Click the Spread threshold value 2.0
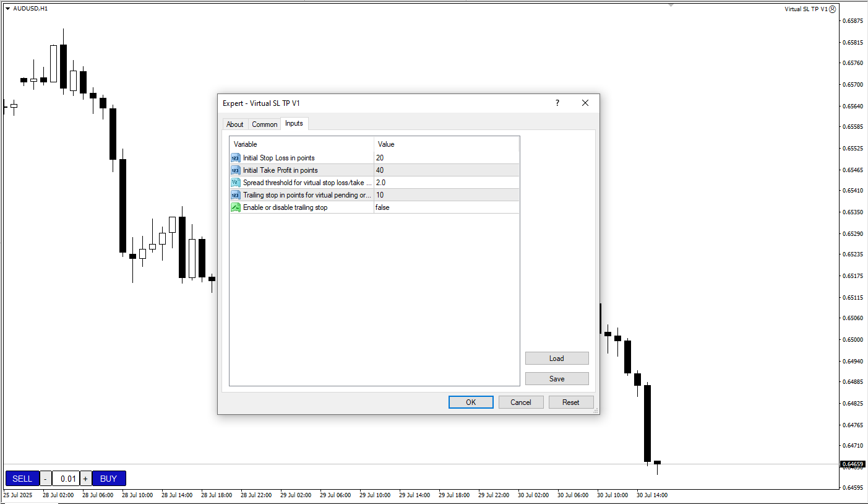This screenshot has width=868, height=504. [380, 183]
